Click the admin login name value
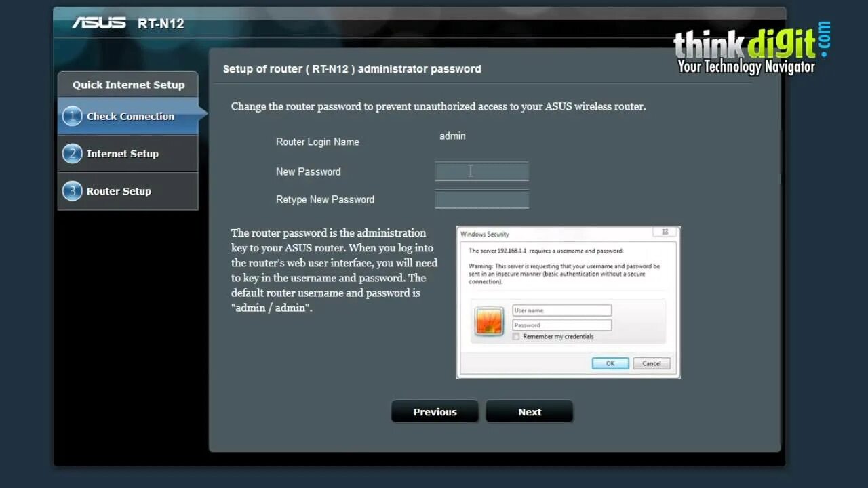The width and height of the screenshot is (868, 488). (x=452, y=136)
